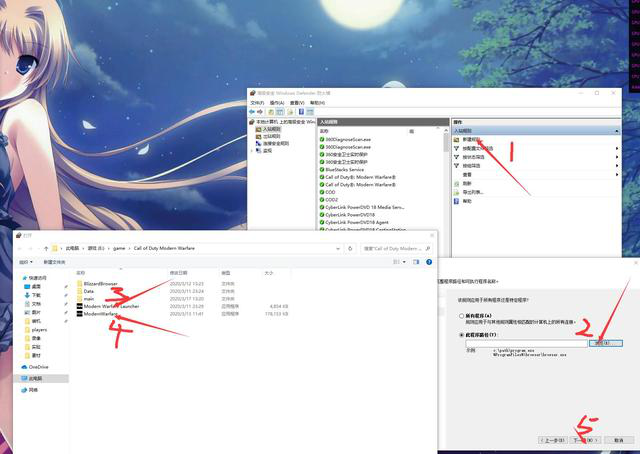Open the View menu in the firewall window
This screenshot has height=454, width=640.
click(297, 102)
